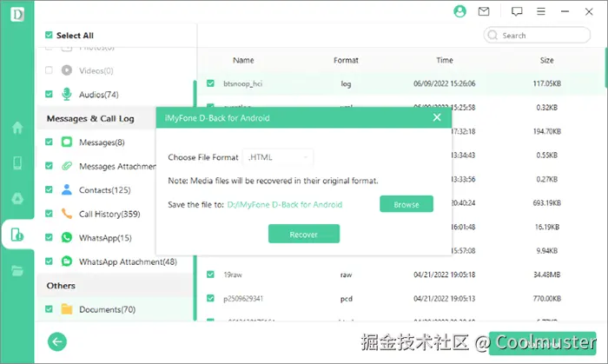The width and height of the screenshot is (608, 364).
Task: Select the Call History(359) category
Action: [x=109, y=214]
